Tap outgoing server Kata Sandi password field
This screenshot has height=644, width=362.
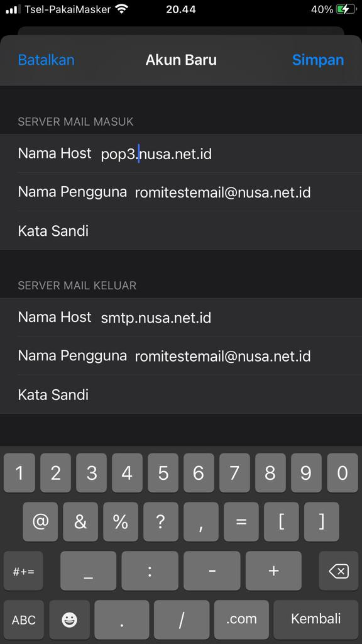click(x=181, y=395)
